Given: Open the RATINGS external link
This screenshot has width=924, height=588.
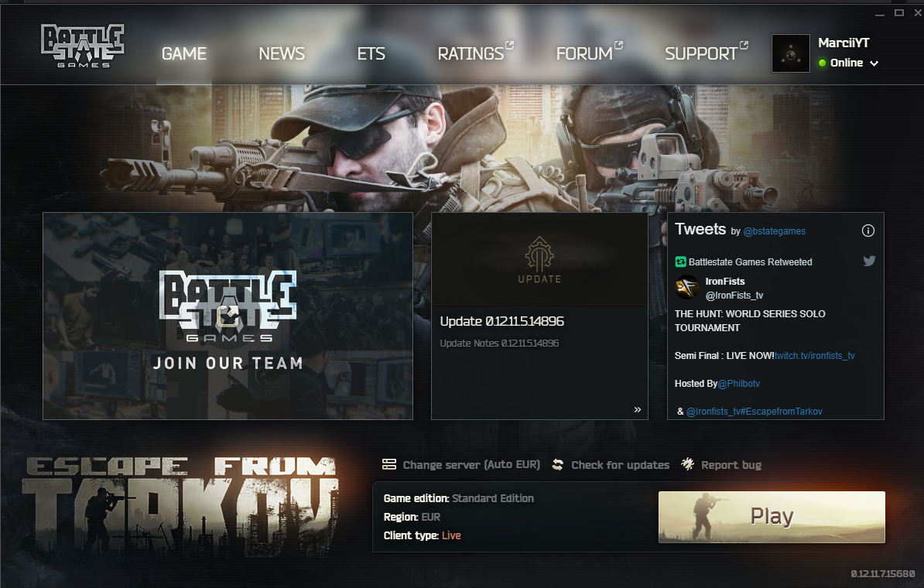Looking at the screenshot, I should pyautogui.click(x=476, y=53).
